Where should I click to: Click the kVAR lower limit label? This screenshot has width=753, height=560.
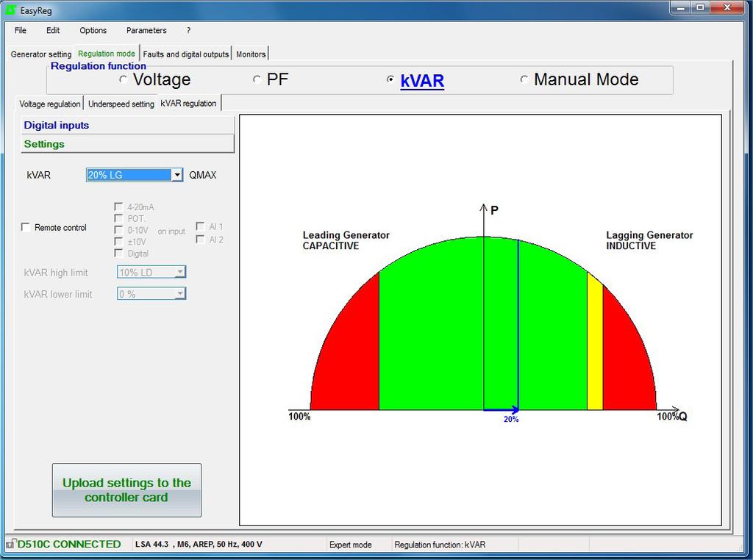coord(58,294)
